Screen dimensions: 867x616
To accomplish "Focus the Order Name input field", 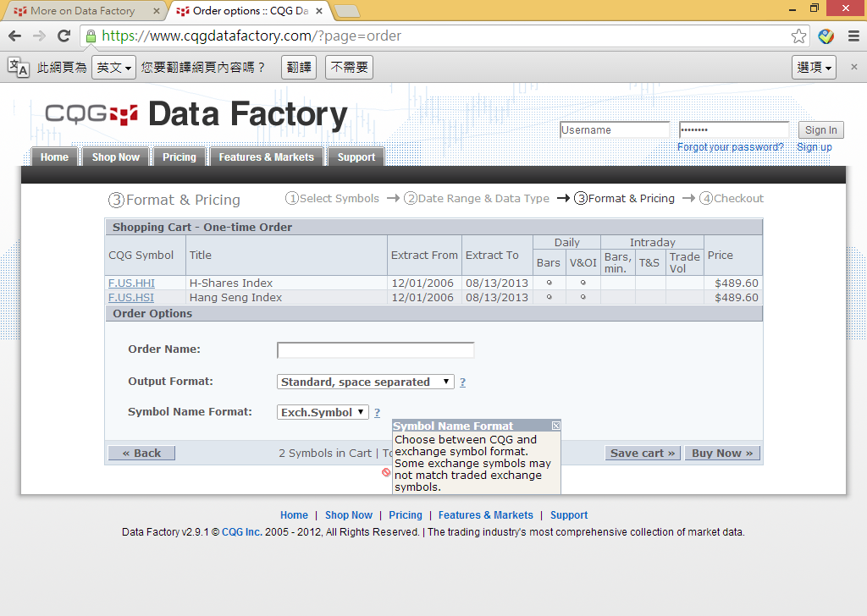I will [375, 350].
